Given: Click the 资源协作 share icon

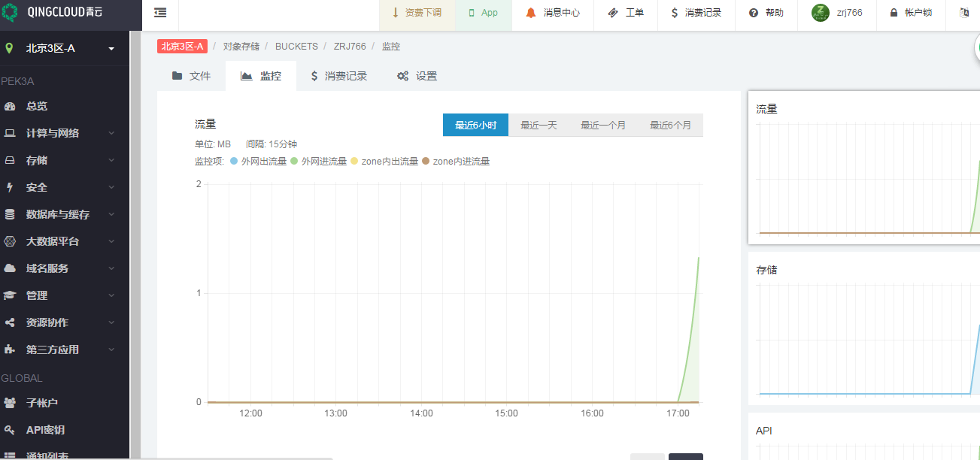Looking at the screenshot, I should point(10,322).
